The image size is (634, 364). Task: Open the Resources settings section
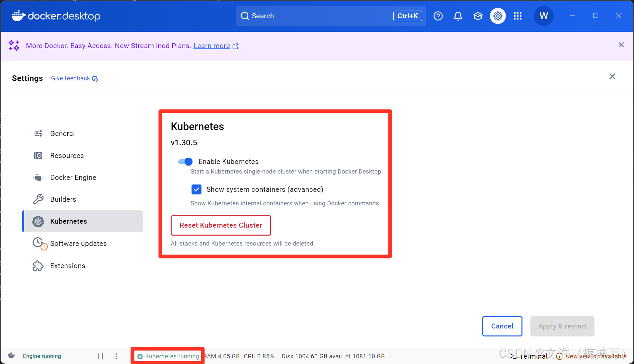tap(82, 155)
